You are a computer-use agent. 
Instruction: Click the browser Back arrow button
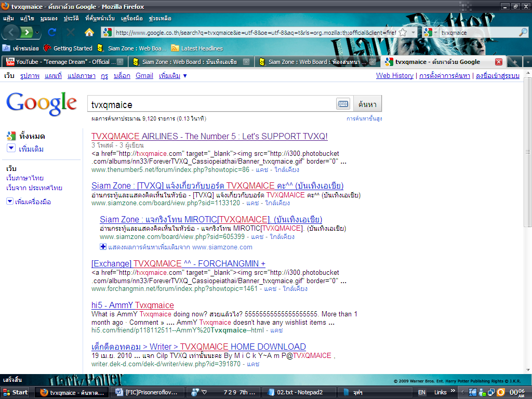pyautogui.click(x=11, y=33)
